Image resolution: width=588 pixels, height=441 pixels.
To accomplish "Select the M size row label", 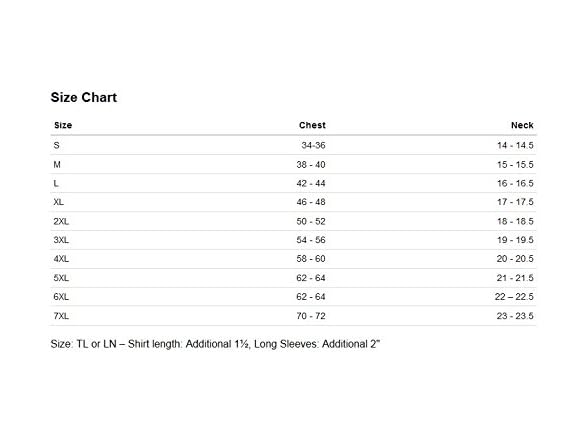I will click(x=57, y=165).
